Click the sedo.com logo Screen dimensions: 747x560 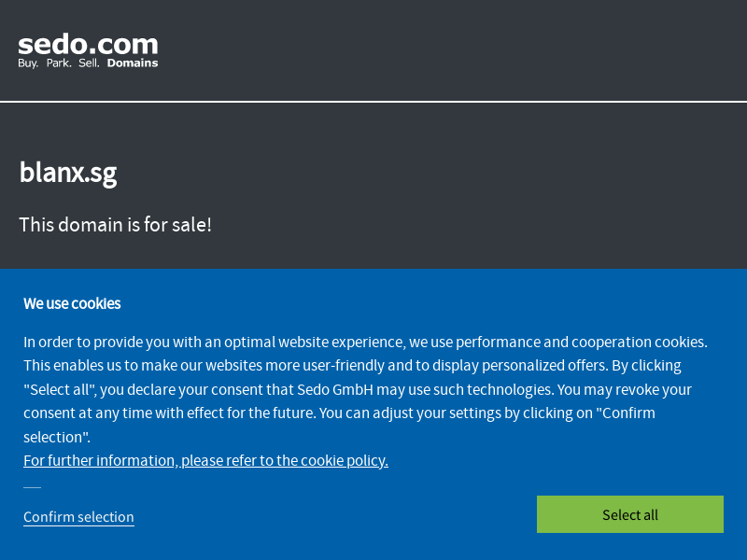(x=88, y=51)
